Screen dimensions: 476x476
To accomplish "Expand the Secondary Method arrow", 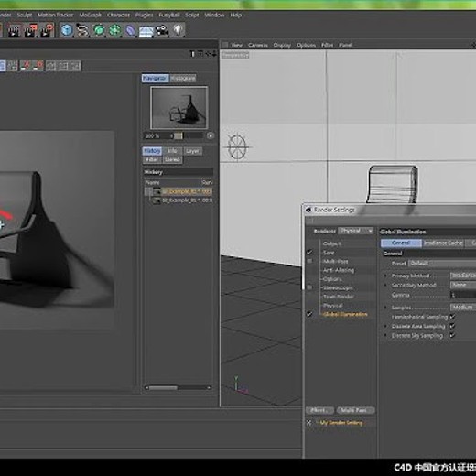I will click(x=386, y=286).
